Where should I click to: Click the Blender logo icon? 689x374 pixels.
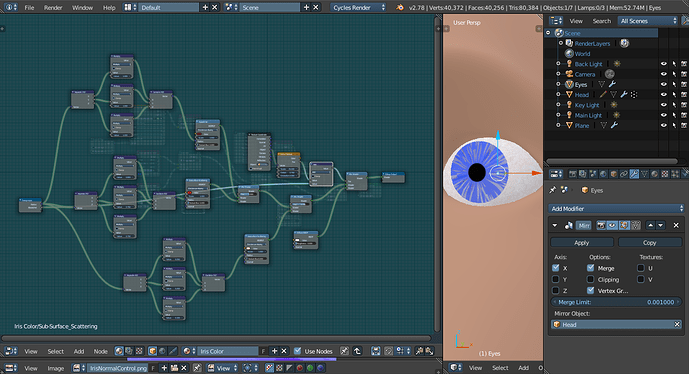coord(399,7)
